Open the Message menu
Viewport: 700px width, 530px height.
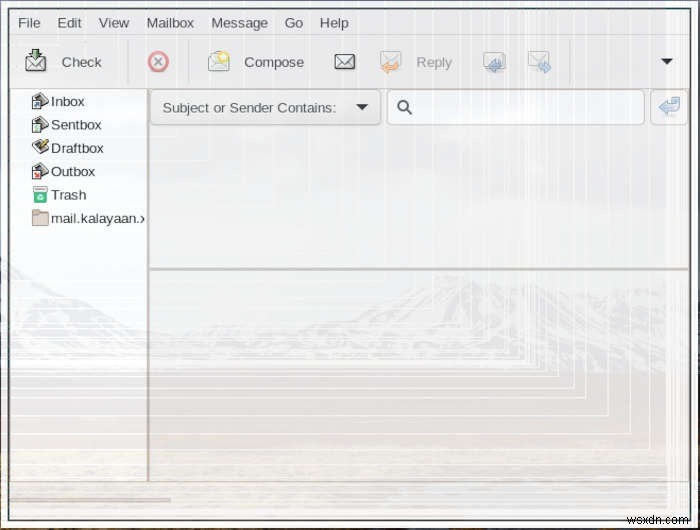click(239, 23)
